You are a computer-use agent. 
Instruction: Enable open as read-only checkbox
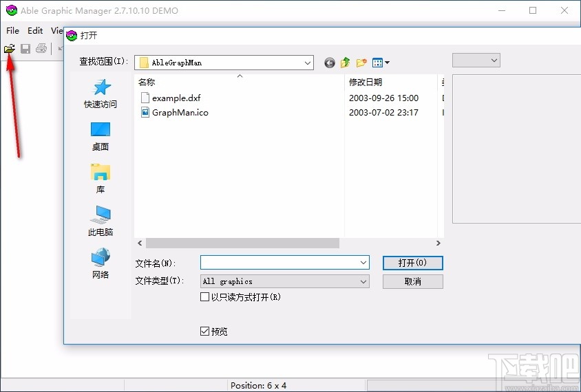click(204, 297)
